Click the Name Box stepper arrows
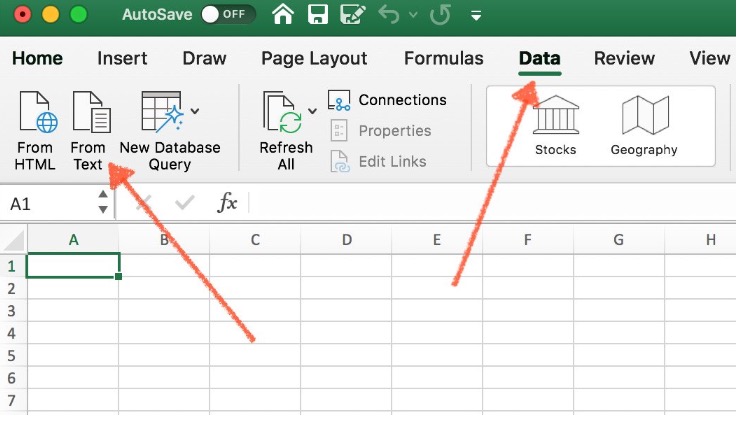This screenshot has width=740, height=421. pos(103,202)
